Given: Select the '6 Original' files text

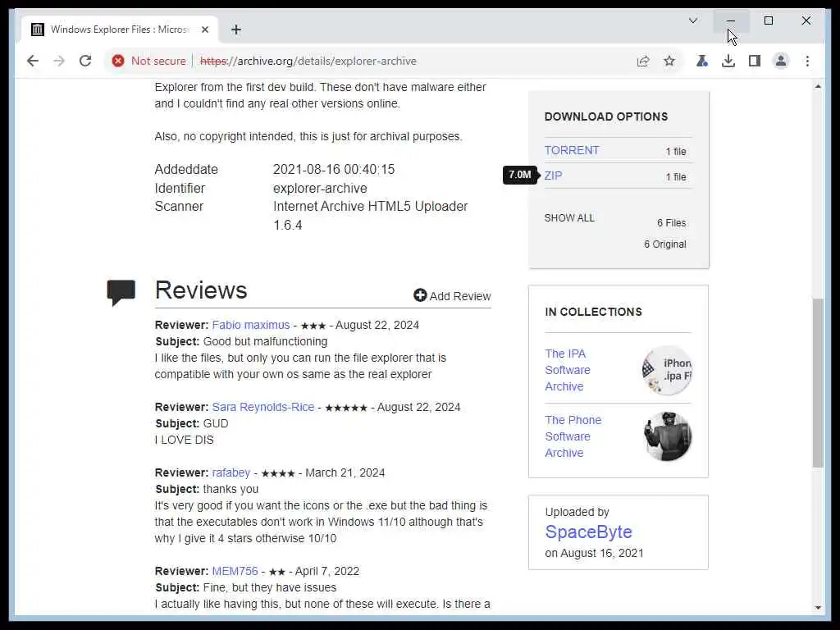Looking at the screenshot, I should tap(664, 244).
